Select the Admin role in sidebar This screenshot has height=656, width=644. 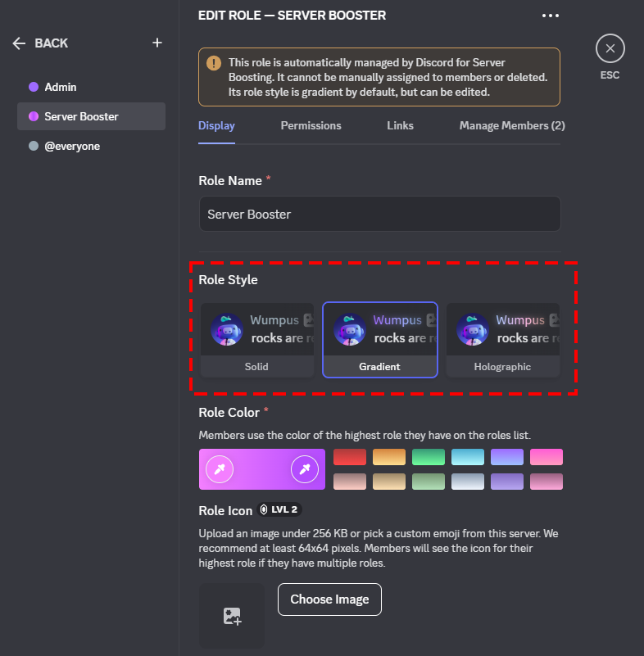(x=61, y=87)
